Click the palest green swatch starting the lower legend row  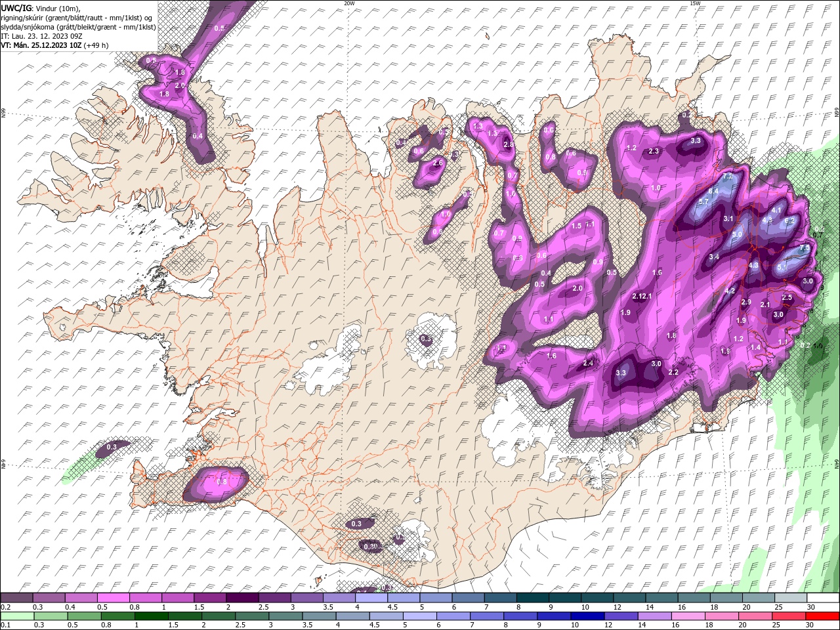click(16, 616)
